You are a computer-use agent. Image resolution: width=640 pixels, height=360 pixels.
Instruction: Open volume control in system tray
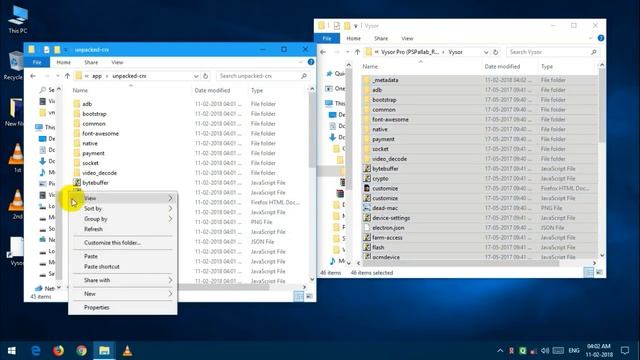click(545, 351)
